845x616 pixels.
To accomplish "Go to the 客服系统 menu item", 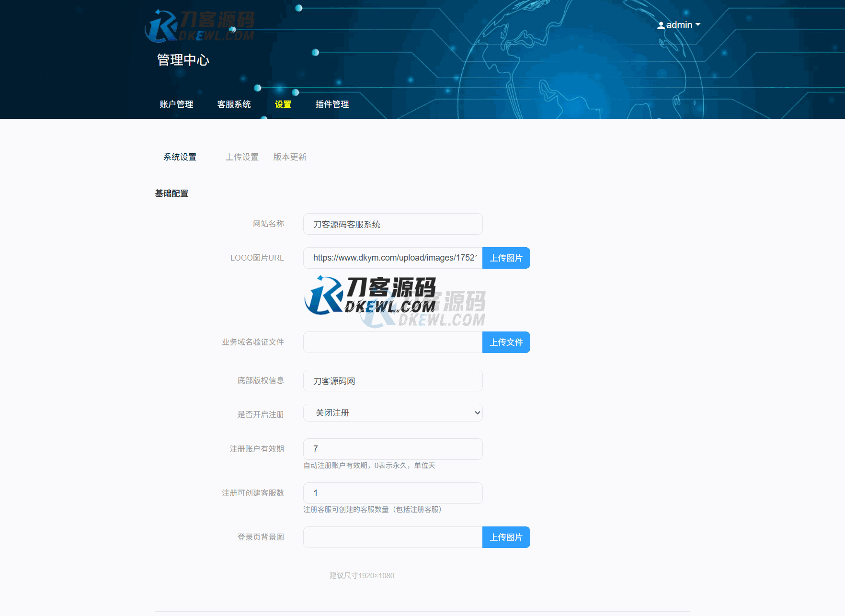I will point(234,104).
